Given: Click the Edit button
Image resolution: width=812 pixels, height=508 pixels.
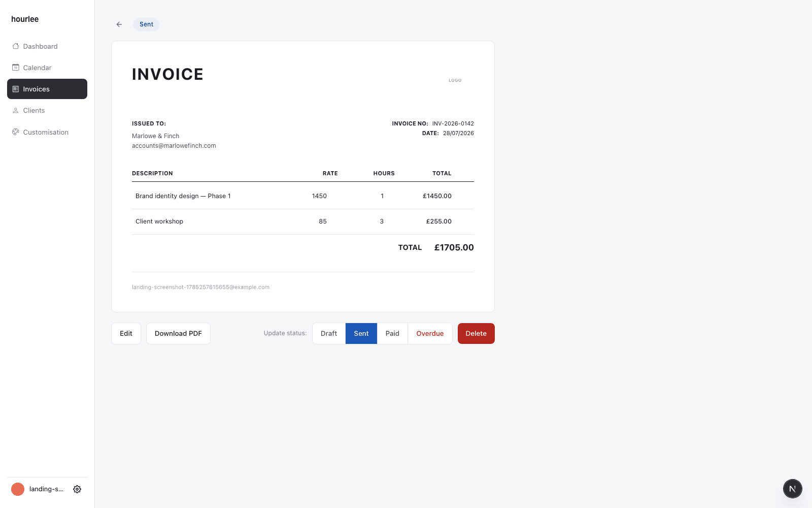Looking at the screenshot, I should tap(126, 334).
